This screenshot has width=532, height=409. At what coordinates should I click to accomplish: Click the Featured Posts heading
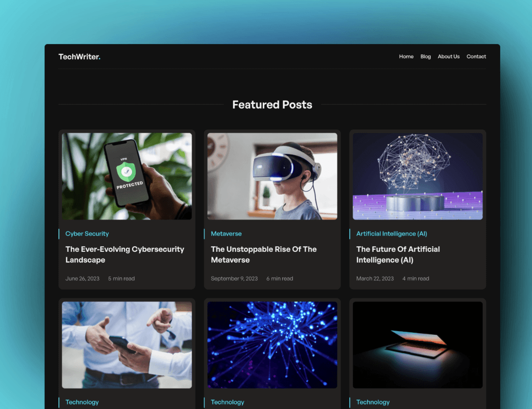click(x=272, y=105)
